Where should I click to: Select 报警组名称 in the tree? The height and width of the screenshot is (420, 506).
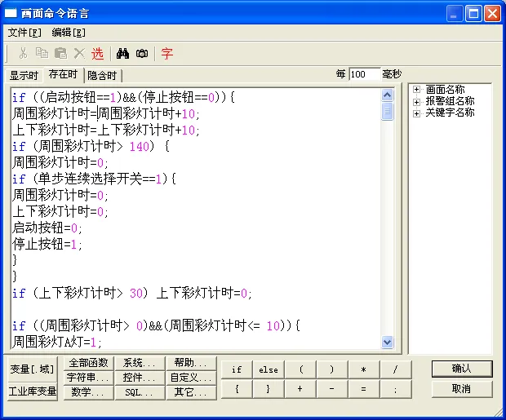click(x=450, y=101)
